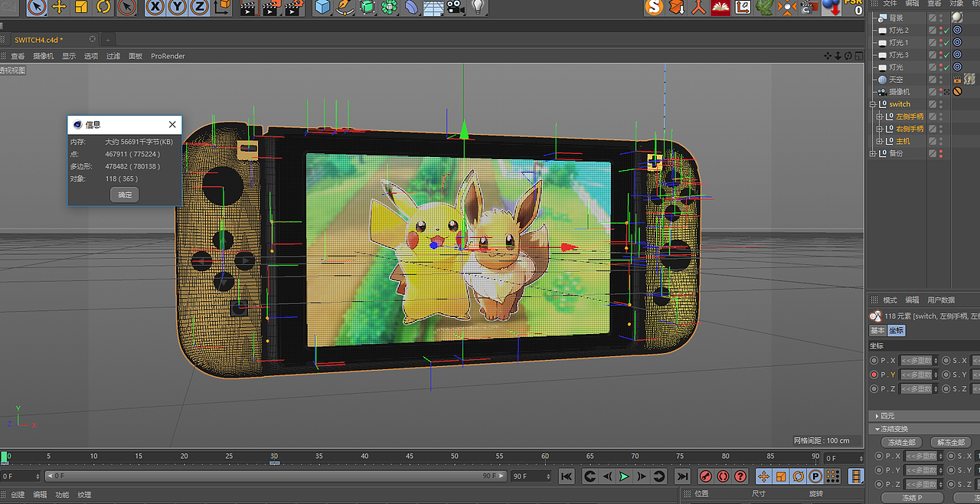Open the 过滤 viewport menu
Image resolution: width=980 pixels, height=504 pixels.
coord(113,56)
